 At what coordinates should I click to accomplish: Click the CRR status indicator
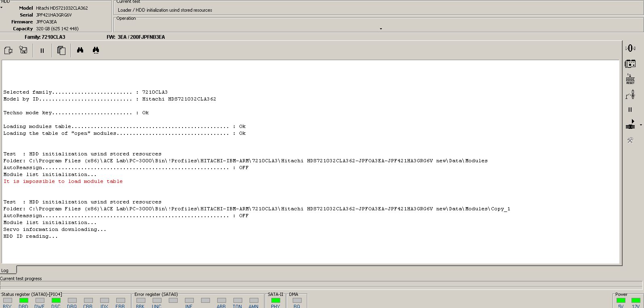click(x=88, y=300)
